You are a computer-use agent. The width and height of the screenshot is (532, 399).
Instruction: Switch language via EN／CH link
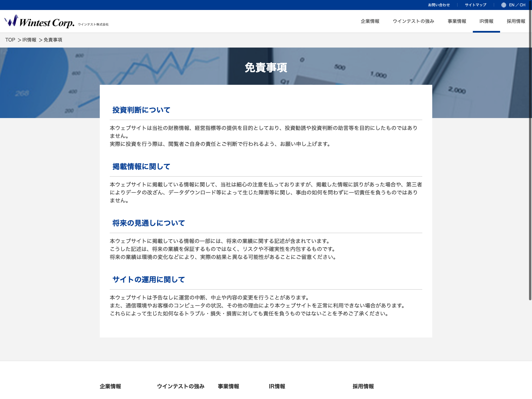tap(517, 5)
